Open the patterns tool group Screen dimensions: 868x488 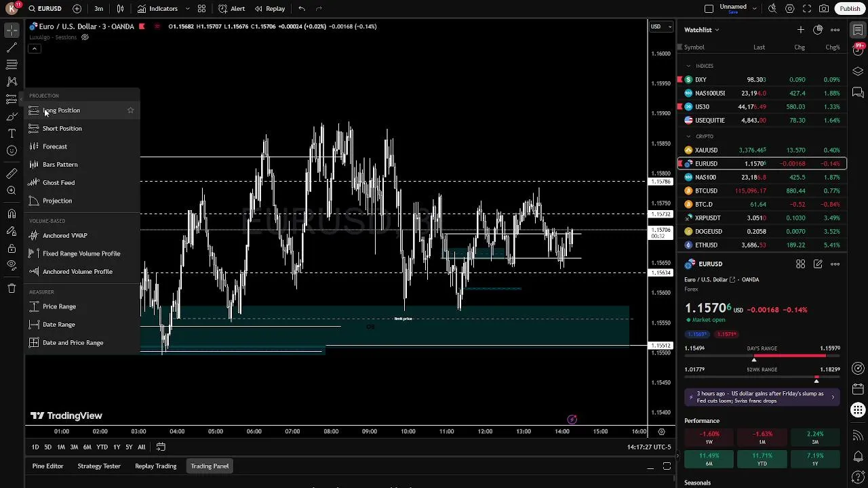point(12,81)
